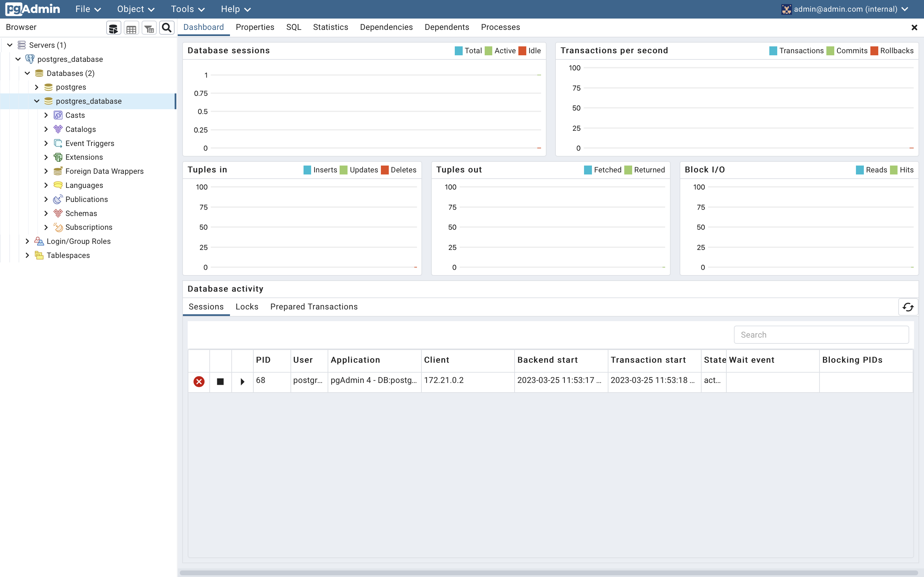Click the Schemas node icon

tap(58, 213)
